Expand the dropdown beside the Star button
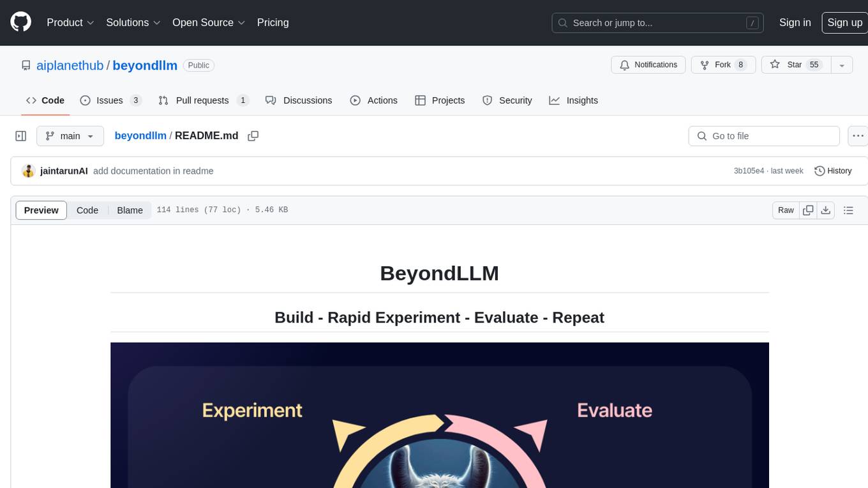 pos(842,65)
